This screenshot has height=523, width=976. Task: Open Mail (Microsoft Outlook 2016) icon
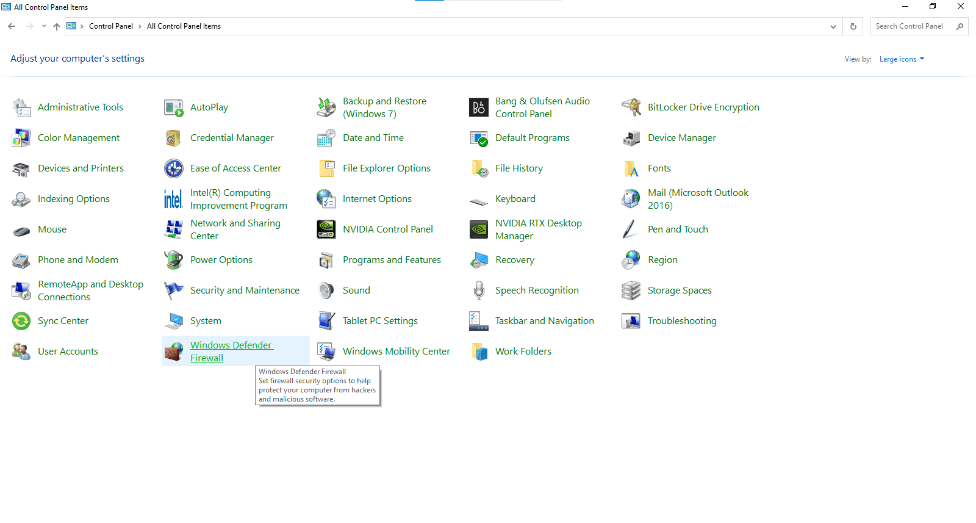click(x=631, y=199)
